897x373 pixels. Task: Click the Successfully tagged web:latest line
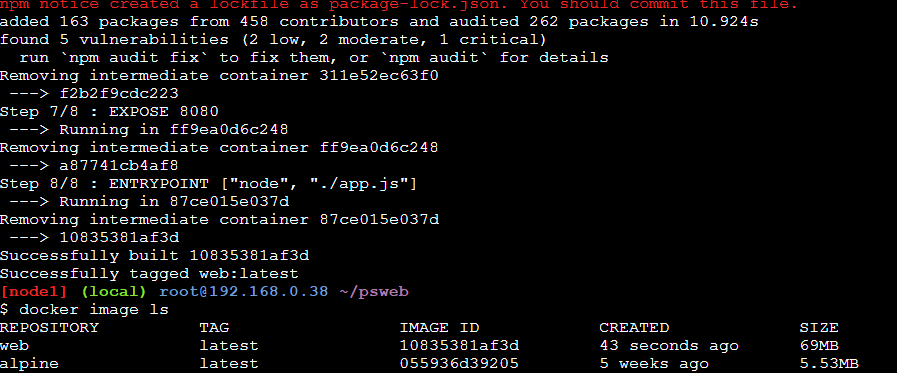149,273
